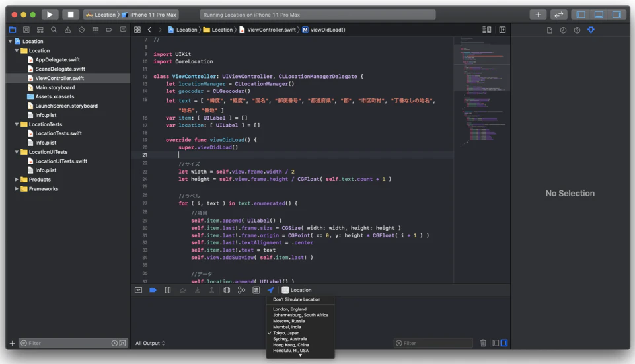The width and height of the screenshot is (635, 364).
Task: Clear the console with trash icon
Action: point(483,343)
